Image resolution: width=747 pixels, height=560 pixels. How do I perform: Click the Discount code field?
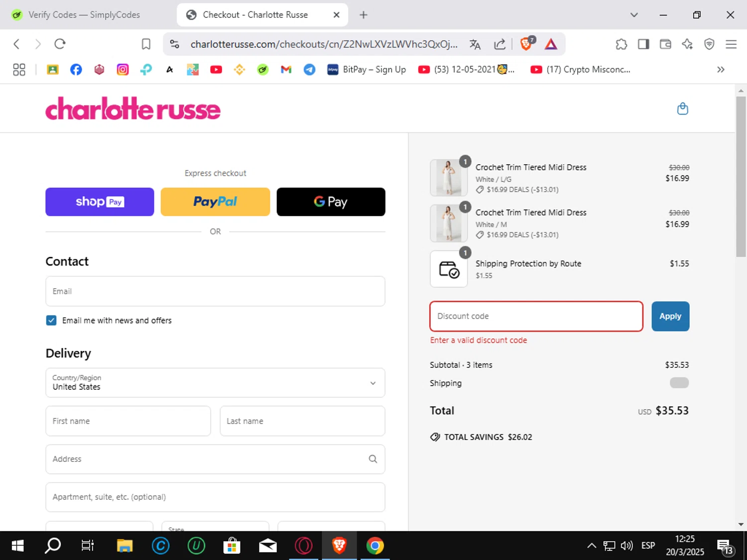pyautogui.click(x=536, y=316)
